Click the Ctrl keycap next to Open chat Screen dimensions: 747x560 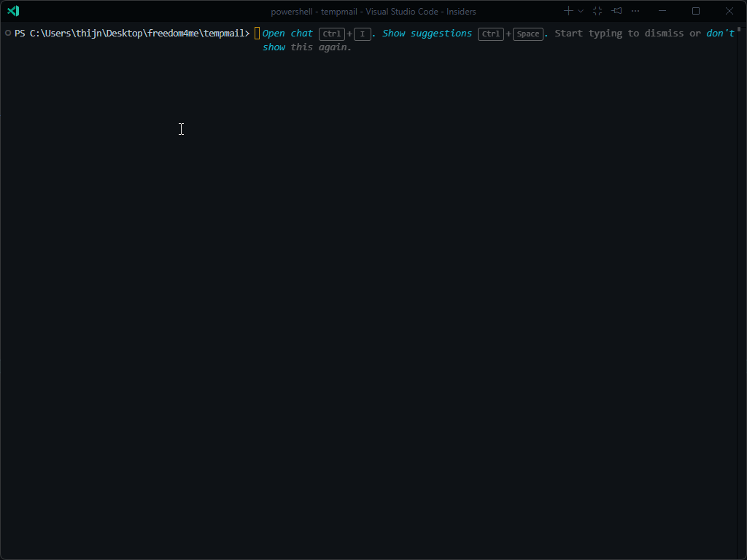coord(332,34)
